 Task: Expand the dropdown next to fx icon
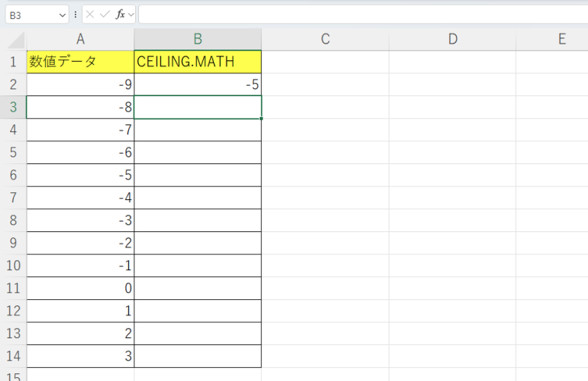131,15
